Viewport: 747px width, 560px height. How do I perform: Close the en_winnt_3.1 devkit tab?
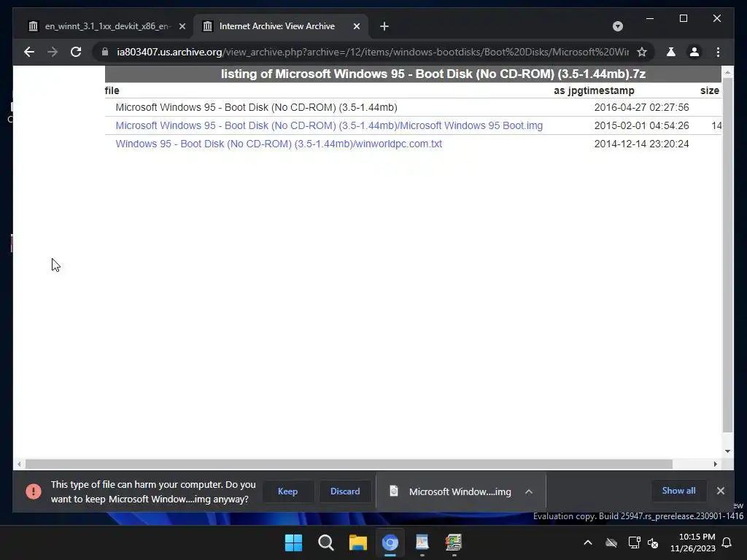pyautogui.click(x=182, y=26)
